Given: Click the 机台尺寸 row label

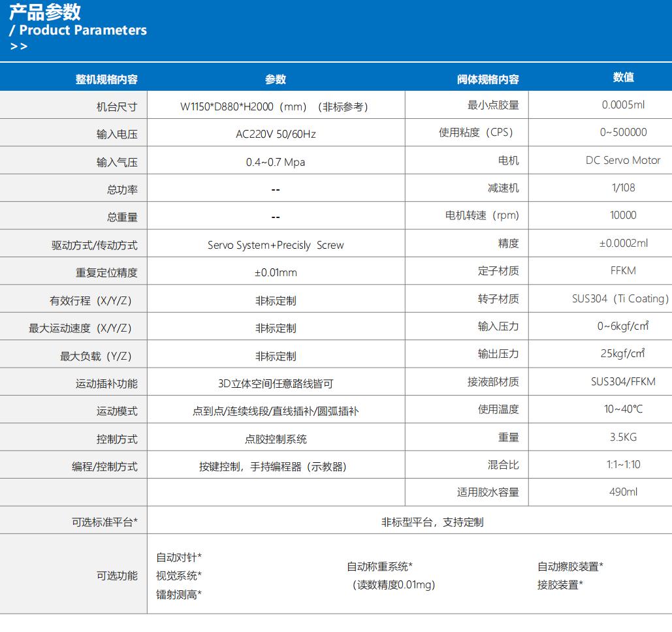Looking at the screenshot, I should (117, 106).
